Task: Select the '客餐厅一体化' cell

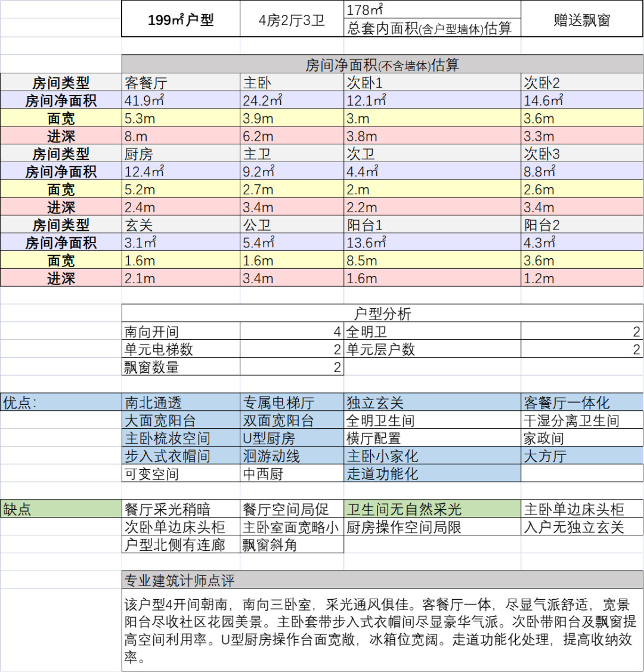Action: (x=582, y=402)
